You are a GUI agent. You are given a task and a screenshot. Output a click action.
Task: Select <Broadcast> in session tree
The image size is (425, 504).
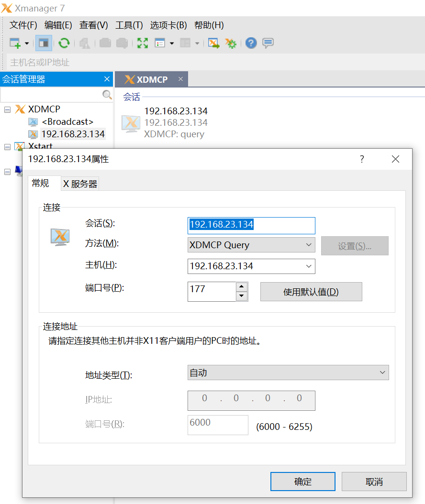67,122
